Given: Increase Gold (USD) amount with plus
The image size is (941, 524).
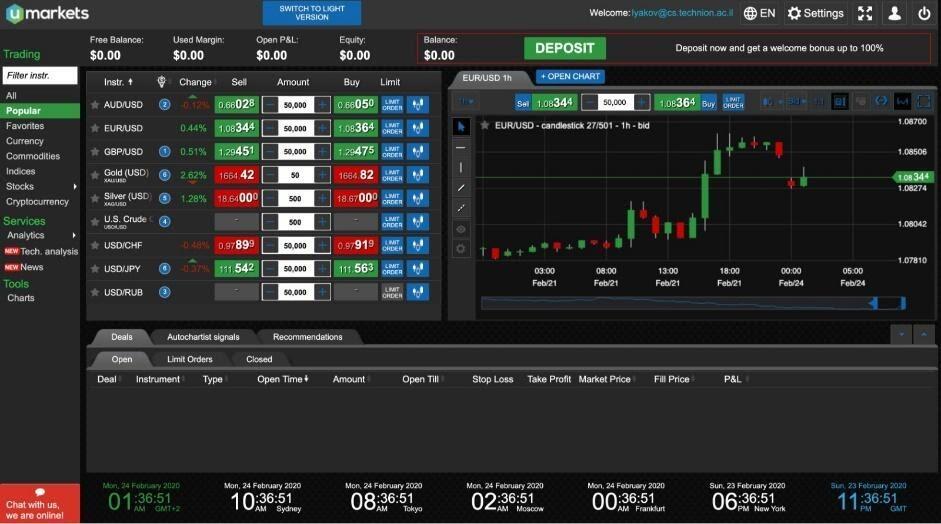Looking at the screenshot, I should point(322,175).
